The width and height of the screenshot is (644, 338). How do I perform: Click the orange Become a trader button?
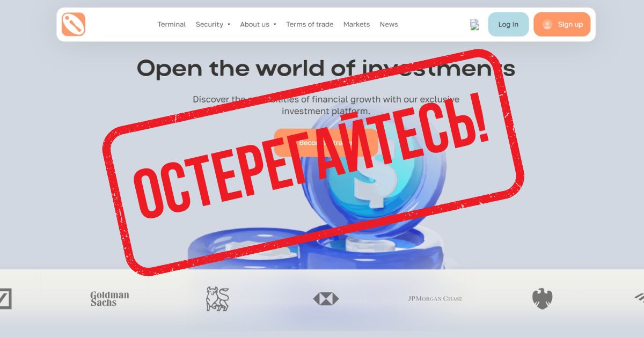click(326, 143)
